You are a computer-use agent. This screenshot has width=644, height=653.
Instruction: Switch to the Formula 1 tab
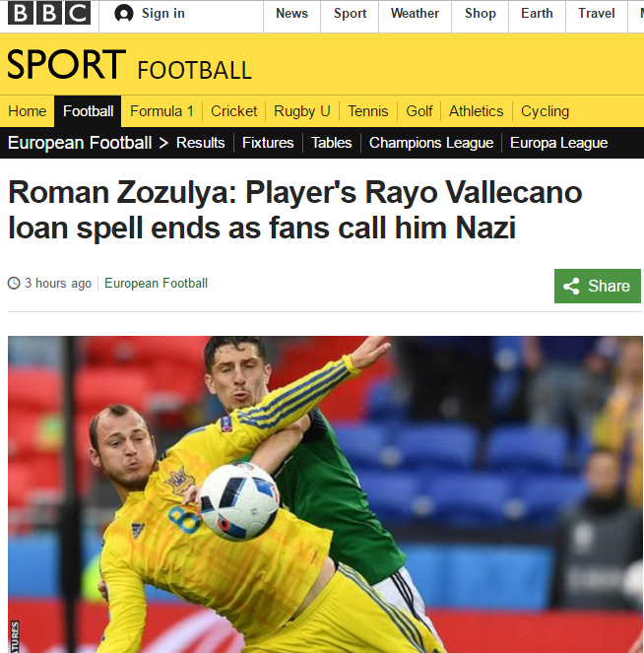point(161,111)
